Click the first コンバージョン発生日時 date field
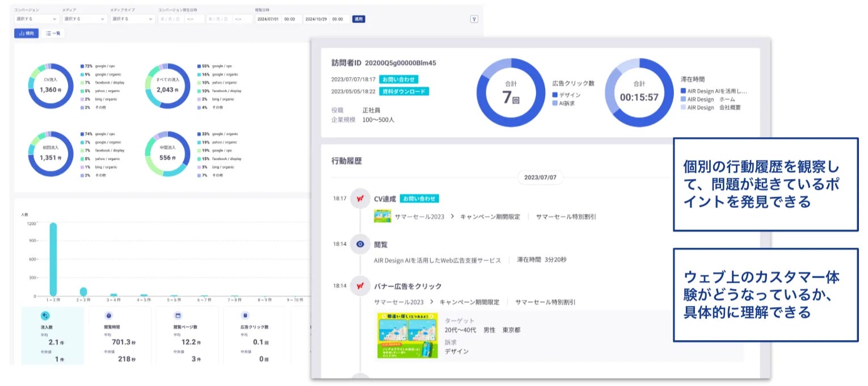Viewport: 868px width, 386px height. click(171, 19)
